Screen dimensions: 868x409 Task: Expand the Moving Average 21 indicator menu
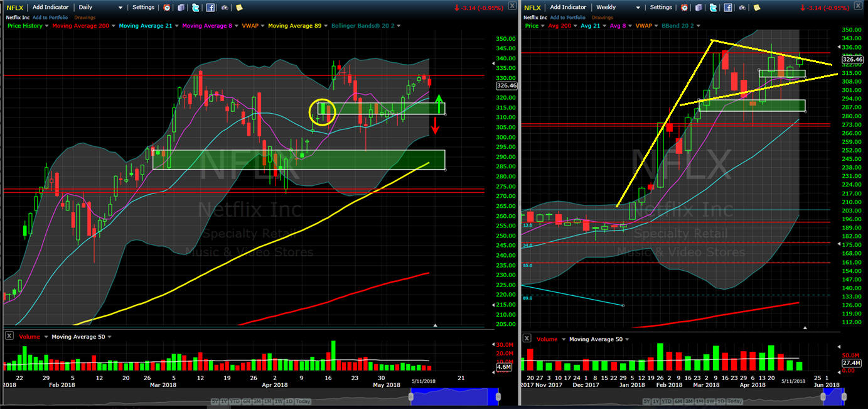(176, 26)
